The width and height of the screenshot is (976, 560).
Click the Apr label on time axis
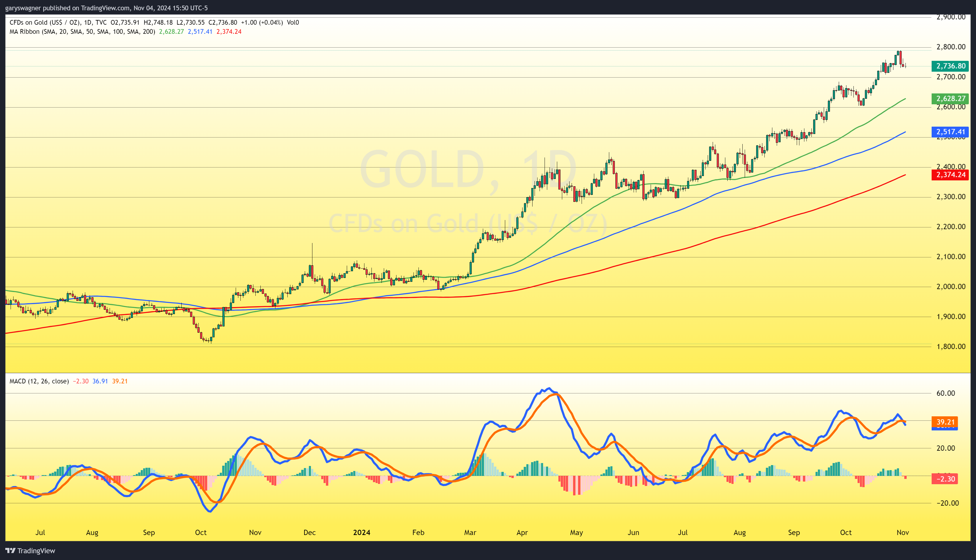[x=522, y=533]
